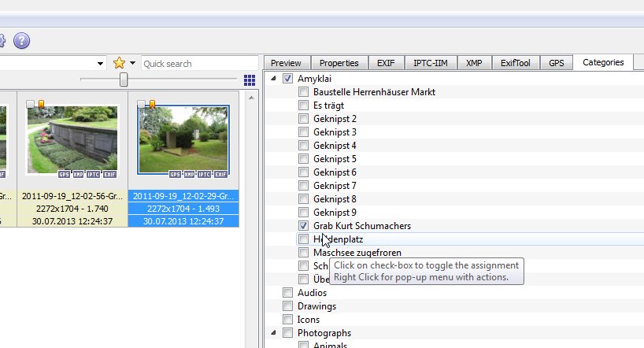Click the XMP badge on the stone wall thumbnail

click(x=78, y=174)
